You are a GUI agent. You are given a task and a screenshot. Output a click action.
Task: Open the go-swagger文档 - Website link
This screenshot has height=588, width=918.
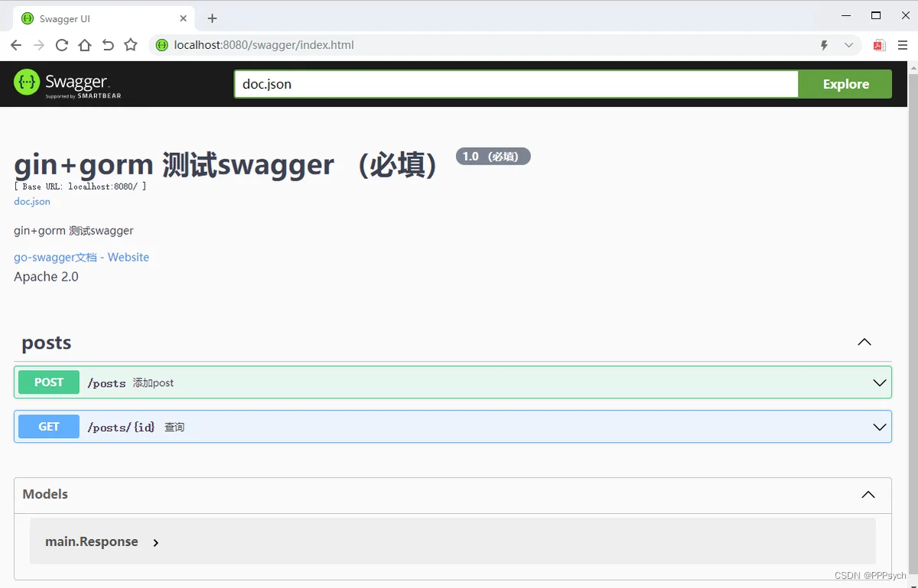pyautogui.click(x=81, y=257)
